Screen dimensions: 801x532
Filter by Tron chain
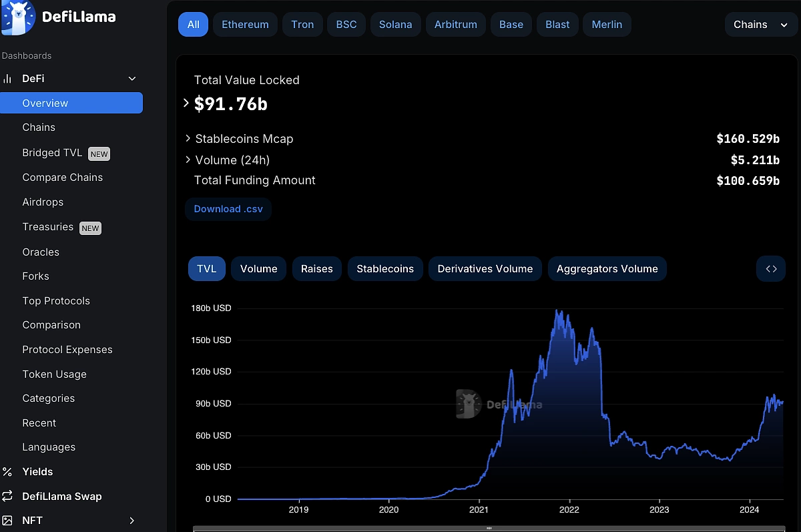pos(302,25)
